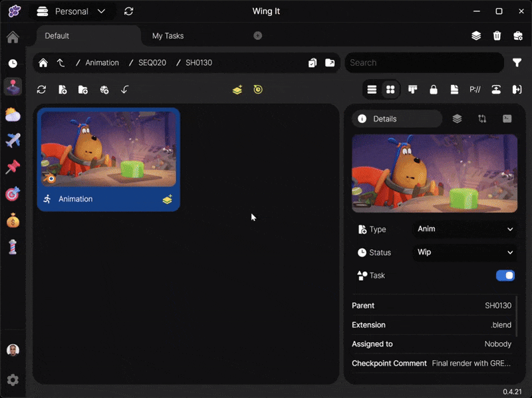This screenshot has height=398, width=532.
Task: Select the barber pole project in sidebar
Action: (13, 247)
